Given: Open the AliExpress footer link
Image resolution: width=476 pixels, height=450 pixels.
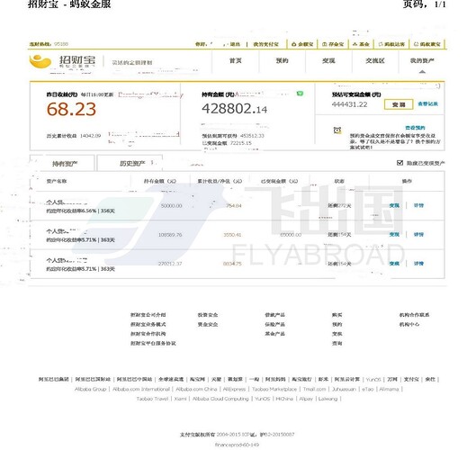Looking at the screenshot, I should pyautogui.click(x=234, y=389).
